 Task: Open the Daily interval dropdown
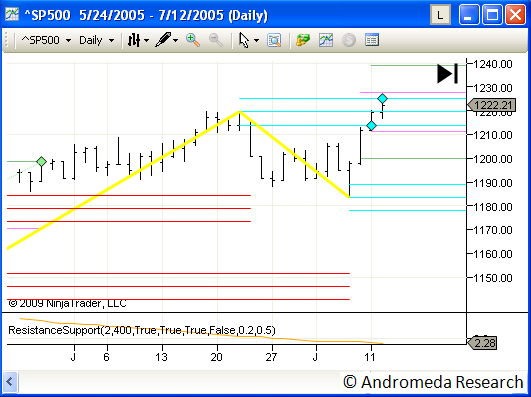click(97, 40)
